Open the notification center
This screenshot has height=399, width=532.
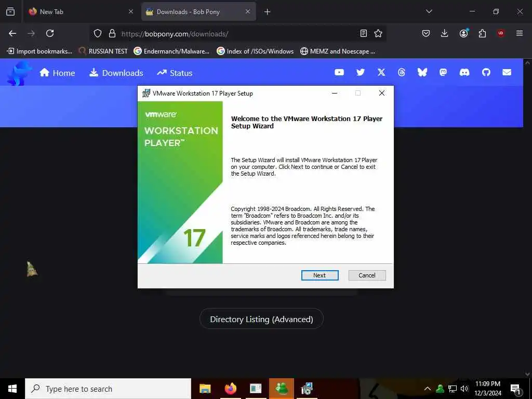(x=516, y=389)
